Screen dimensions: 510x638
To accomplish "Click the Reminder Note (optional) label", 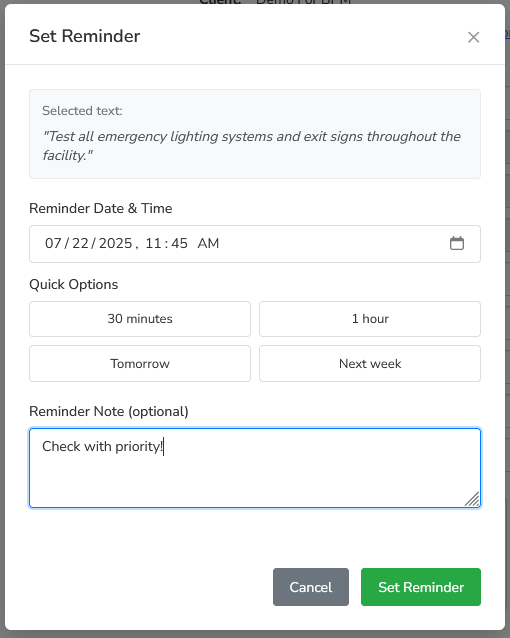I will click(109, 411).
